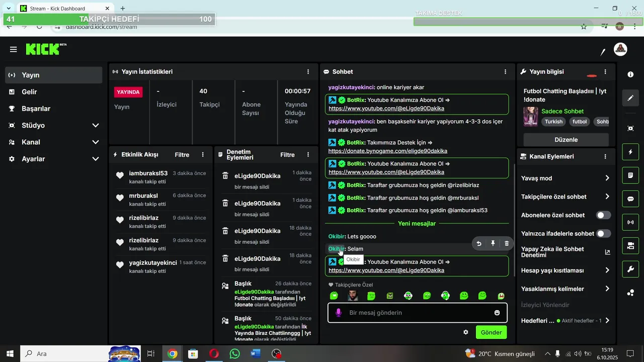Open Sohbet panel three-dot options
644x362 pixels.
point(505,72)
